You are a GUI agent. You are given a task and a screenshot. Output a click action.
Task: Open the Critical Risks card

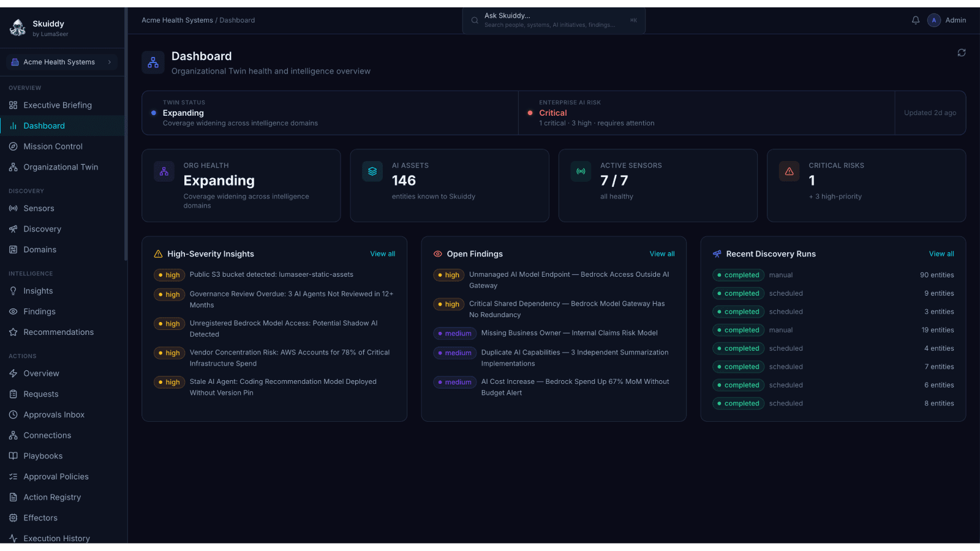click(x=866, y=186)
